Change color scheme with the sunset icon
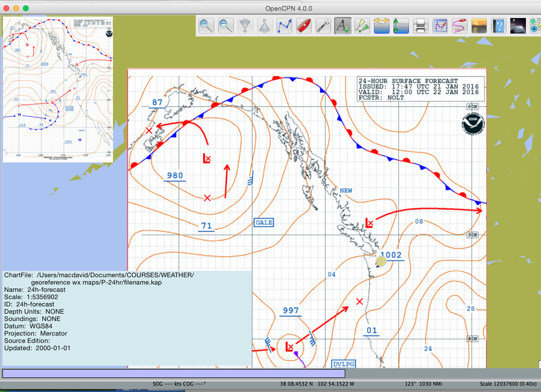Screen dimensions: 541x392 (x=479, y=26)
